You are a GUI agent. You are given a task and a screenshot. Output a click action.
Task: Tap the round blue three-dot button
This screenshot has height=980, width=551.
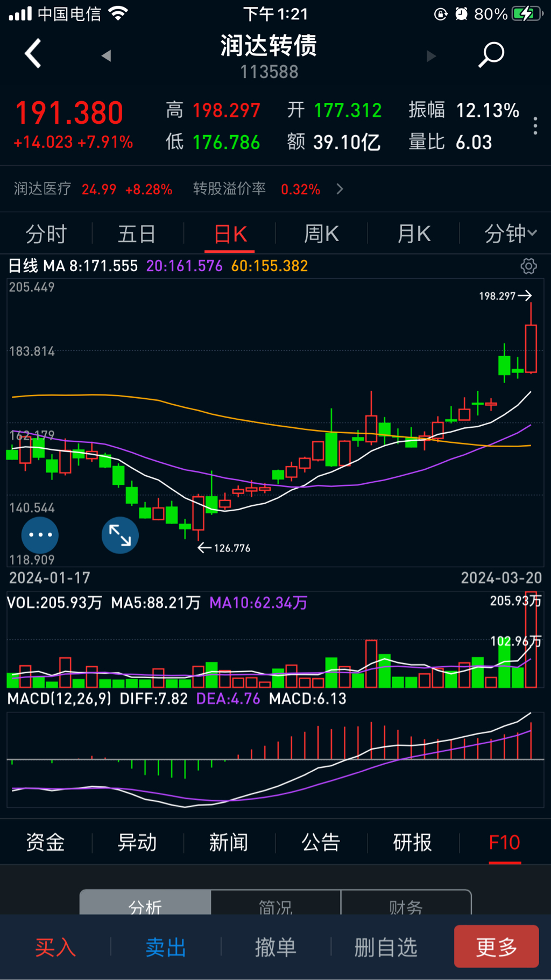click(40, 535)
